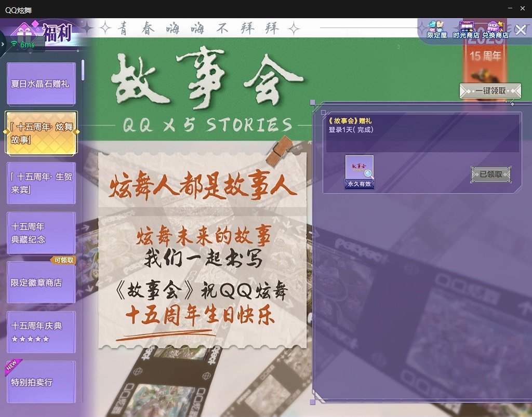Click the 一键领取 button
Screen dimensions: 532x417
490,91
